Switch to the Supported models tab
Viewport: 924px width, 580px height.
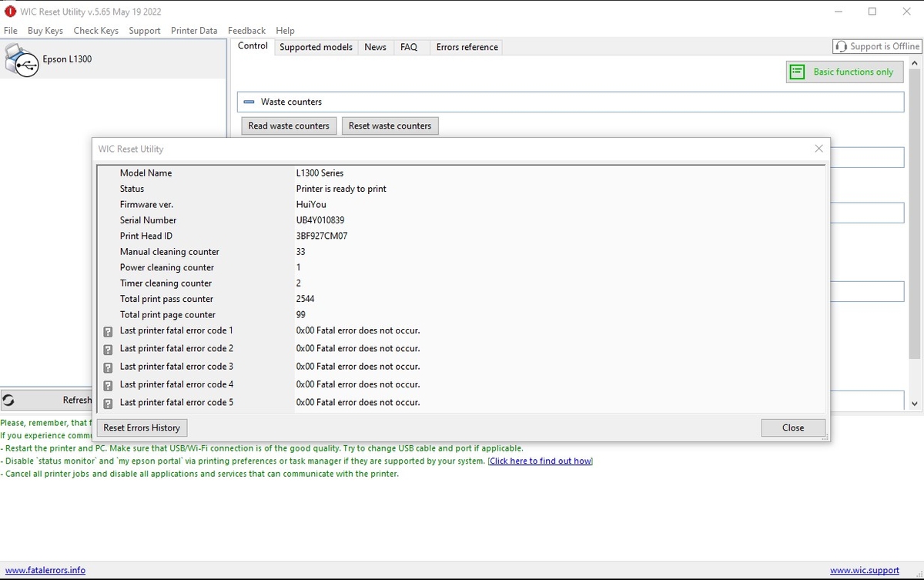(x=316, y=47)
